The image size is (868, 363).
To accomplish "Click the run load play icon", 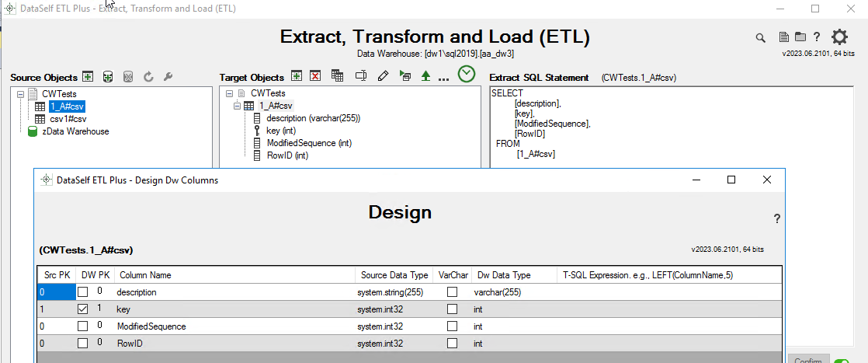I will [405, 76].
